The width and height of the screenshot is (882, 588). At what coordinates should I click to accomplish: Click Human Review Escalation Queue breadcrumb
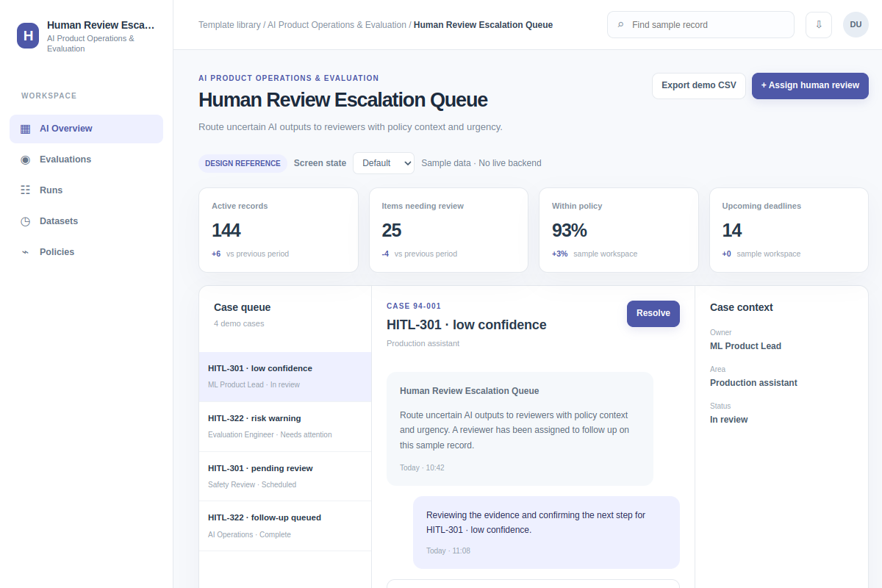pyautogui.click(x=483, y=25)
